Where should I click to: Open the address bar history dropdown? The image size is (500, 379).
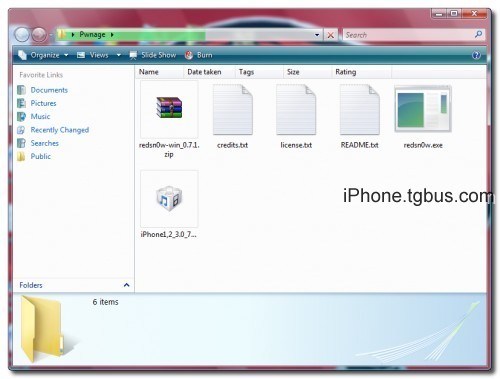coord(317,35)
